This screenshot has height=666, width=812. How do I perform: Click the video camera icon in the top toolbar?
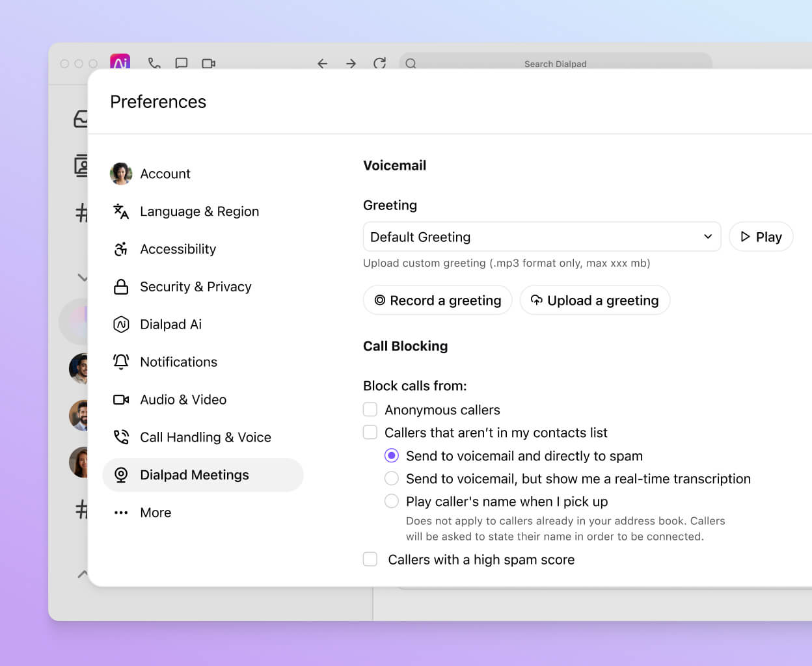(208, 63)
